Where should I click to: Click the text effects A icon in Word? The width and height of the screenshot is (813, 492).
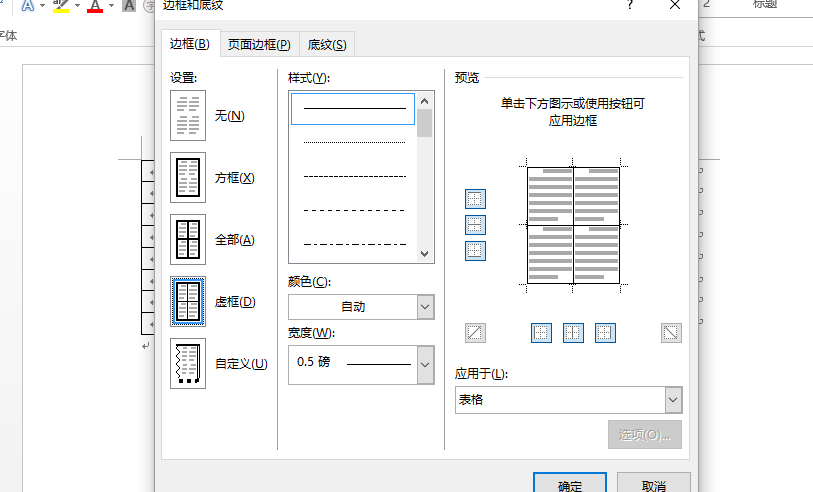click(28, 6)
